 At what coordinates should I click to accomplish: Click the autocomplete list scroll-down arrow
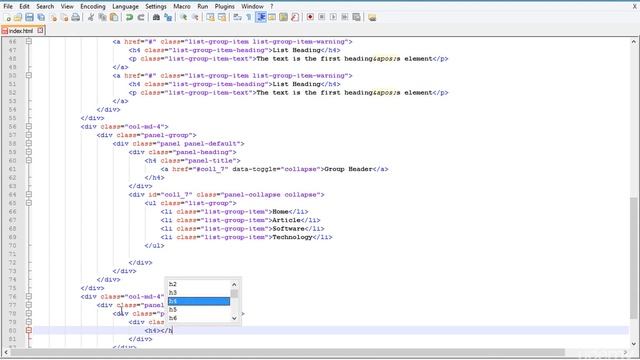[234, 318]
